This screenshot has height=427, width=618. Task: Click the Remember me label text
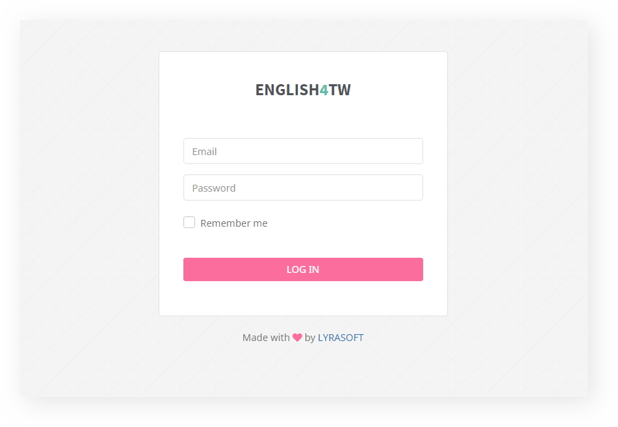[x=234, y=223]
